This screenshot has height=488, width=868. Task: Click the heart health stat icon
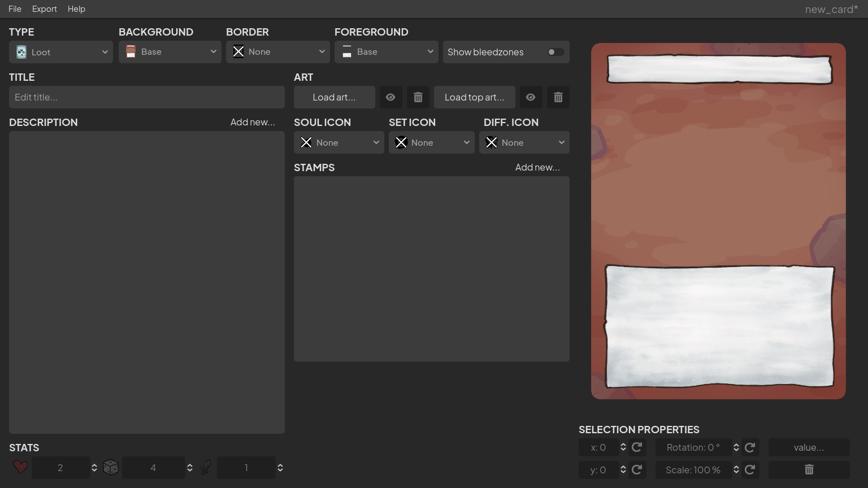tap(20, 467)
